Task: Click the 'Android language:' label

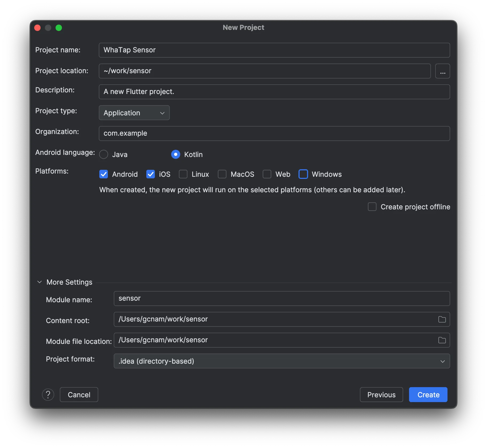Action: tap(65, 152)
